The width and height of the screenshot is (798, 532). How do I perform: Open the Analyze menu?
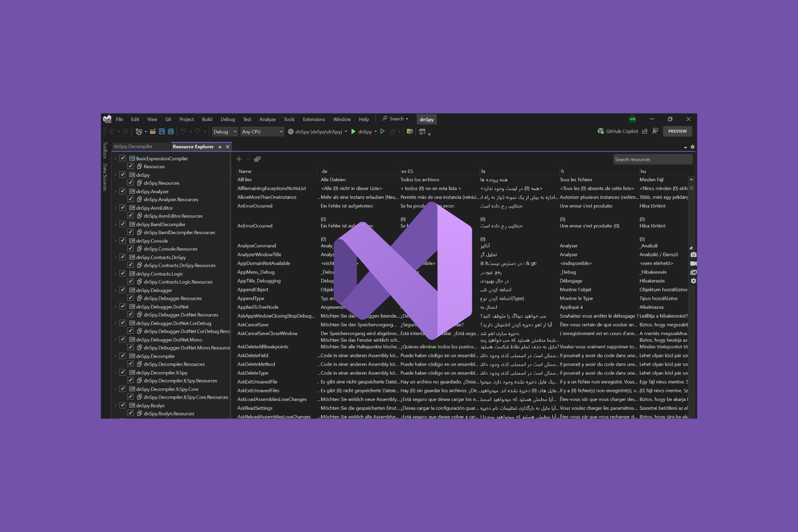[x=267, y=119]
